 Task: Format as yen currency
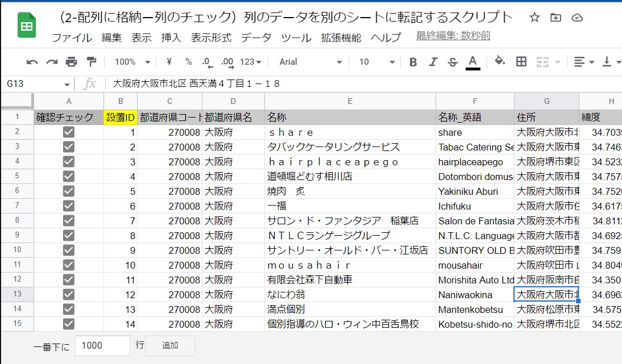click(x=169, y=62)
